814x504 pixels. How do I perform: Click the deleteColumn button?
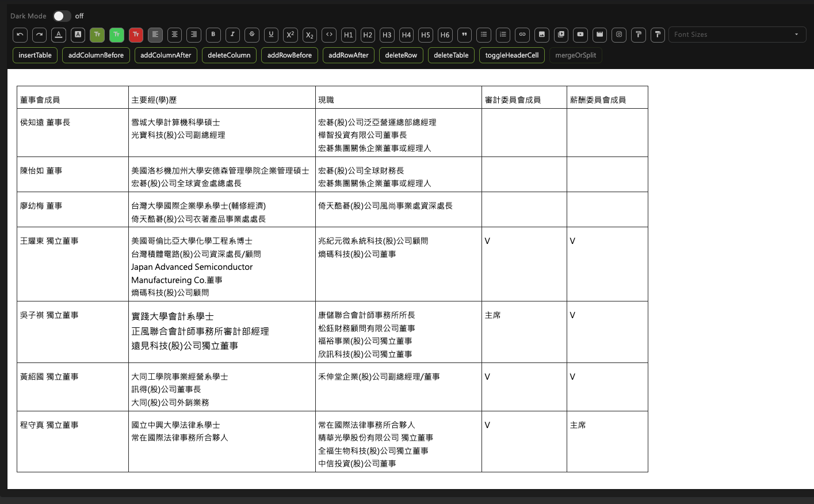pos(229,55)
